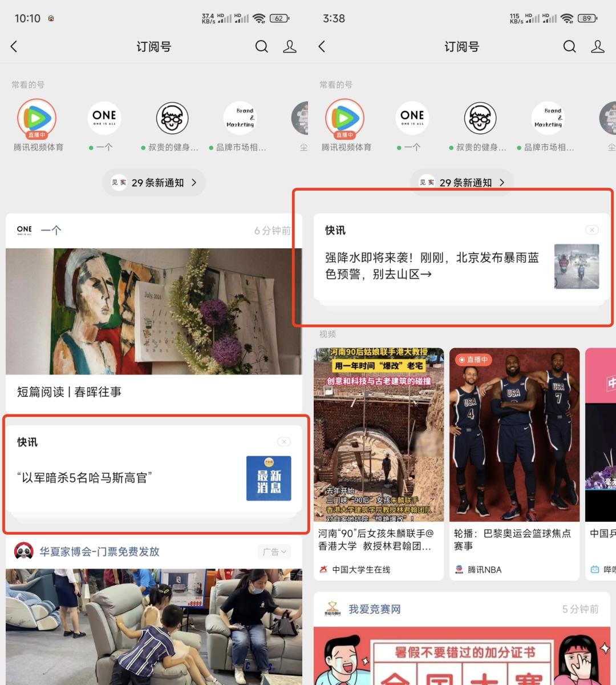Open the 腾讯NBA source under the basketball video
The image size is (616, 685).
[484, 569]
